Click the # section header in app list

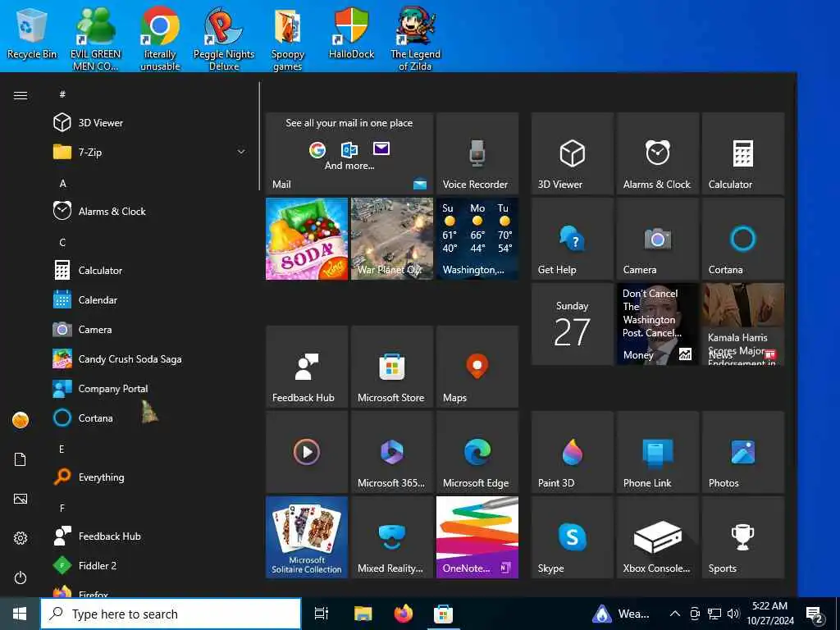(62, 94)
